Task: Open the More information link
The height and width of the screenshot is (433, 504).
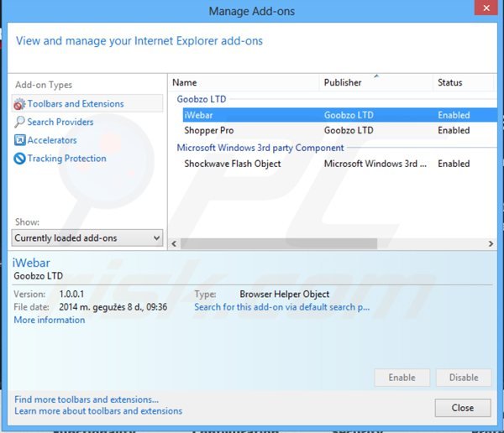Action: tap(50, 320)
